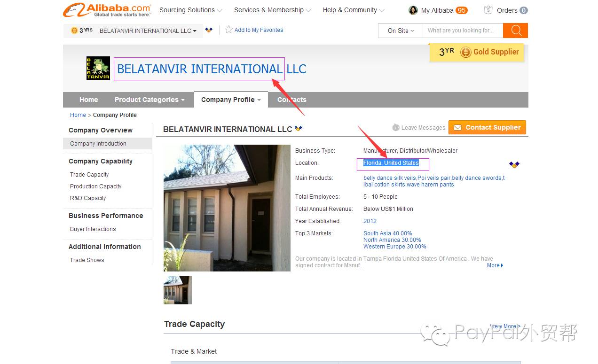
Task: Click the BELATANVIR frog logo
Action: coord(98,68)
